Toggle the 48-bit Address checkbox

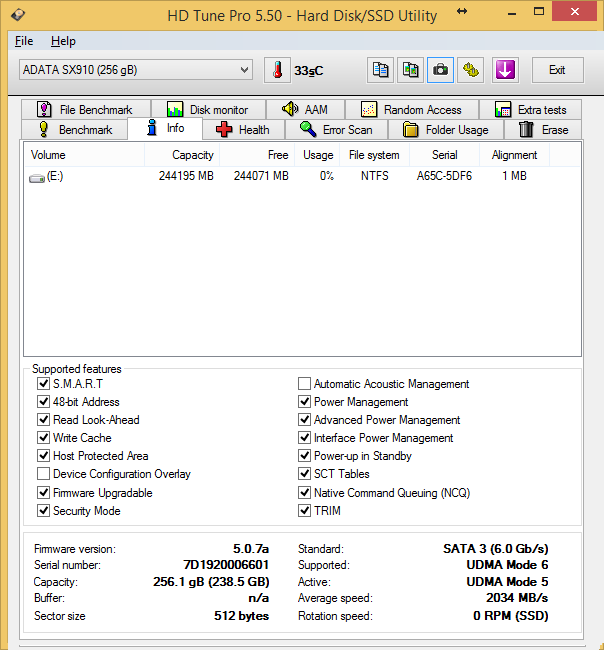pos(44,401)
